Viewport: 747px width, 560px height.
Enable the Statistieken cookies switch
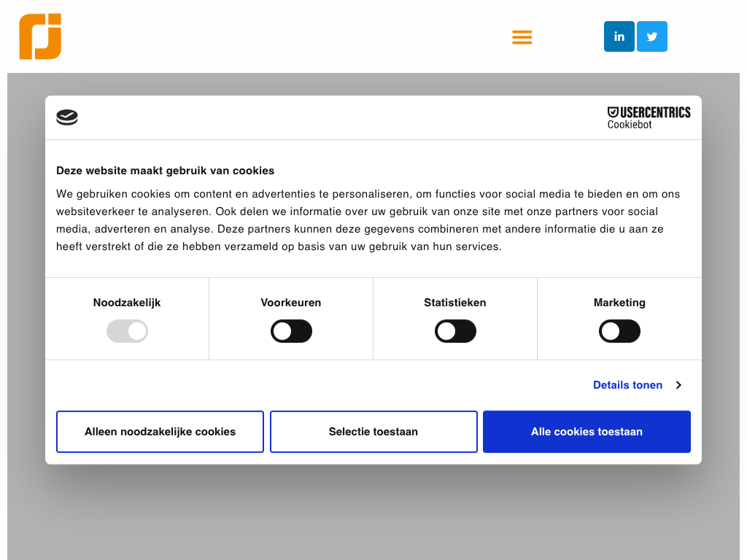click(x=455, y=332)
